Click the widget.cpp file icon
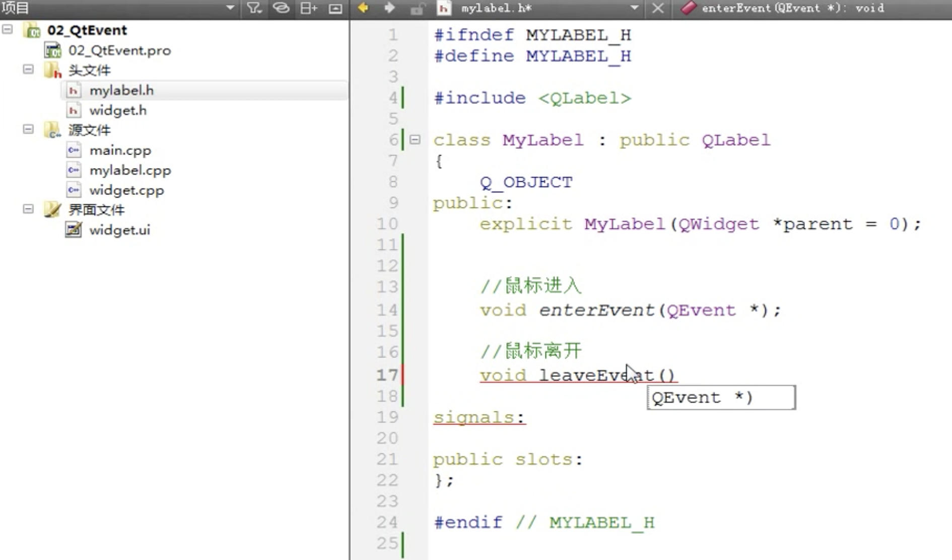Screen dimensions: 952x560 pyautogui.click(x=74, y=190)
